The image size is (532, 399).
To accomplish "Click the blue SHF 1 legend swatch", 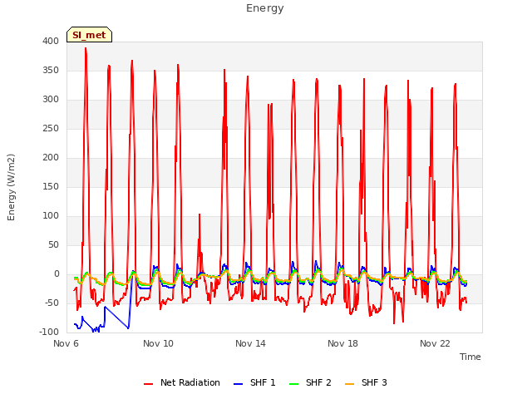I will tap(239, 384).
